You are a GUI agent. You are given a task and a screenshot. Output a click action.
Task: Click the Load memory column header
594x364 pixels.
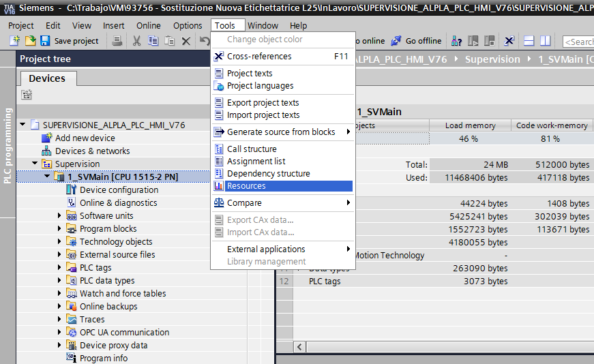[x=470, y=125]
